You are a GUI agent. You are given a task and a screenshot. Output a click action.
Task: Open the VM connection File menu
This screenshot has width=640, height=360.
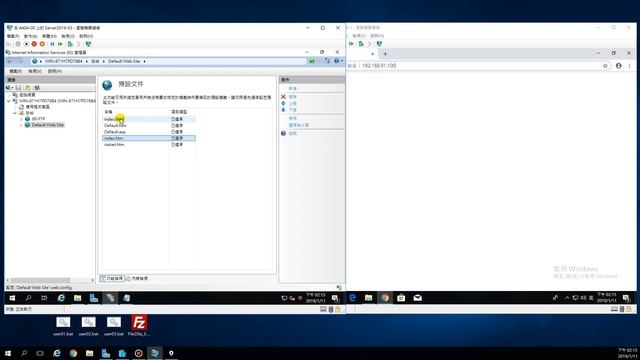pyautogui.click(x=13, y=36)
